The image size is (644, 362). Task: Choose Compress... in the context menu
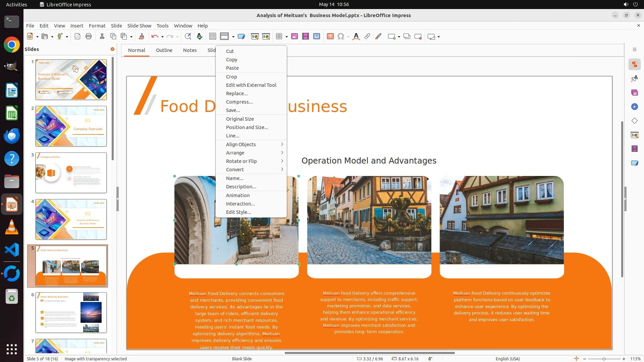click(239, 102)
